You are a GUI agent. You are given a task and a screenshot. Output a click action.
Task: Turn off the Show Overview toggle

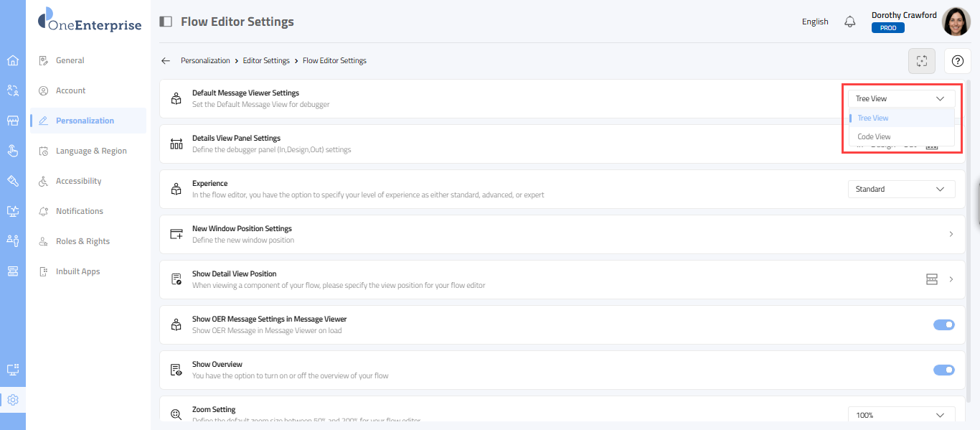[943, 370]
